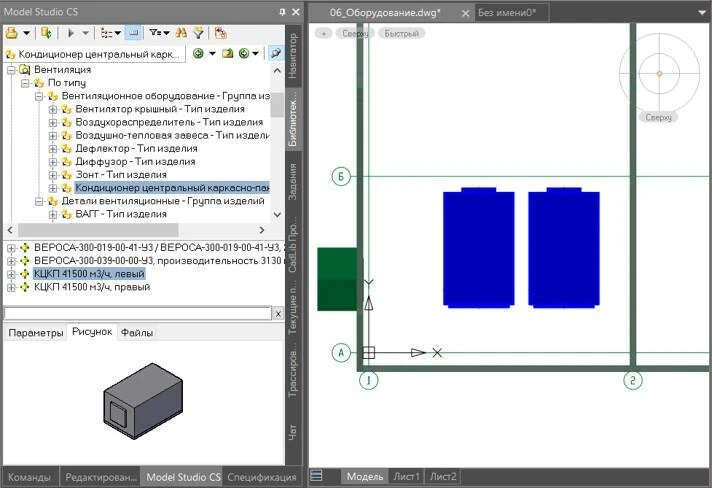Toggle the highlighted panel view button in toolbar

tap(135, 32)
